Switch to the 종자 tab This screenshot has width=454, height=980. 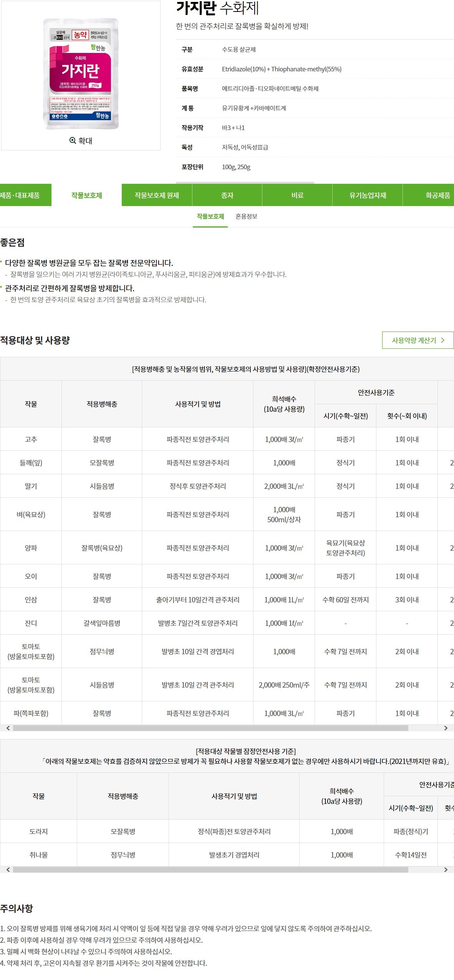point(227,195)
